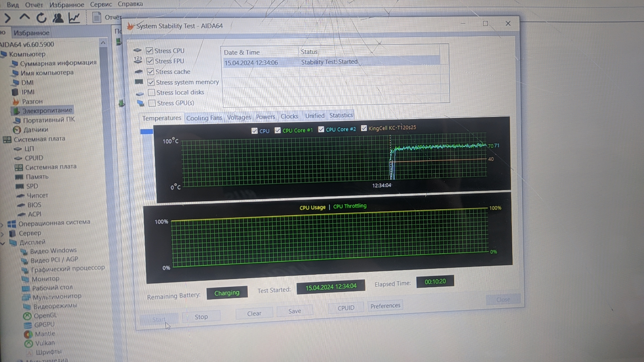Click the Датчики sensor icon
The height and width of the screenshot is (362, 644).
click(17, 130)
